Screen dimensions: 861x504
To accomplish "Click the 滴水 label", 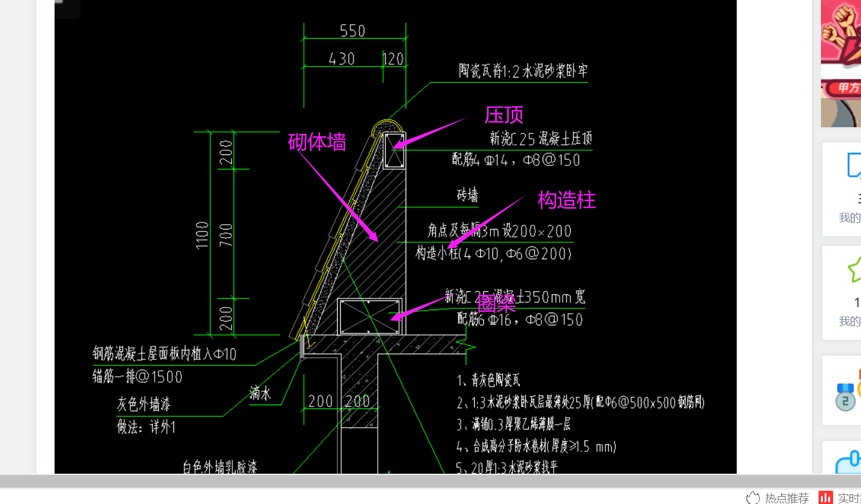I will [x=260, y=394].
